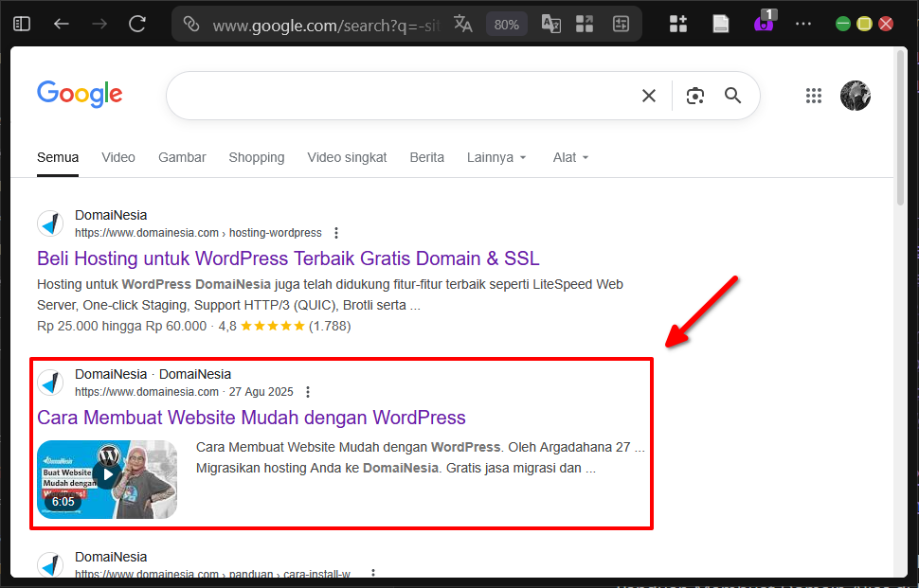This screenshot has height=588, width=919.
Task: Reload the current page
Action: [x=136, y=23]
